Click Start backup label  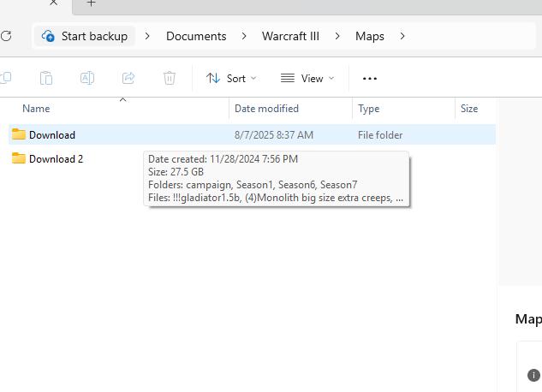click(94, 36)
